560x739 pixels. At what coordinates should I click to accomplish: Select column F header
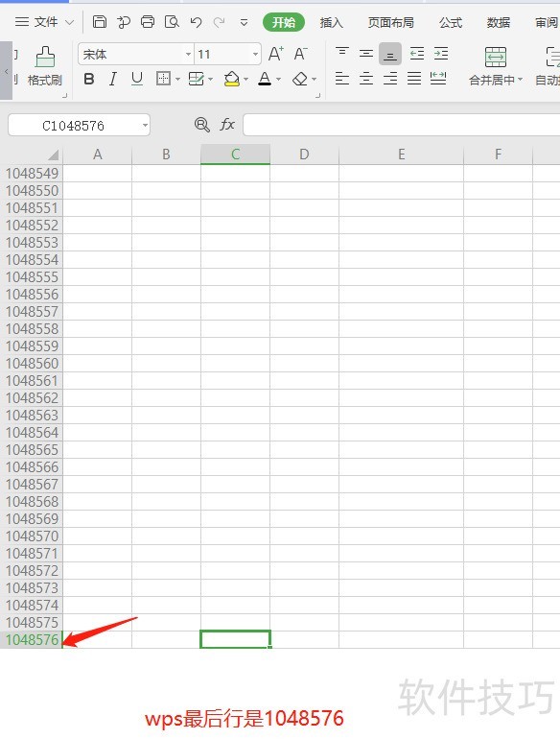498,155
